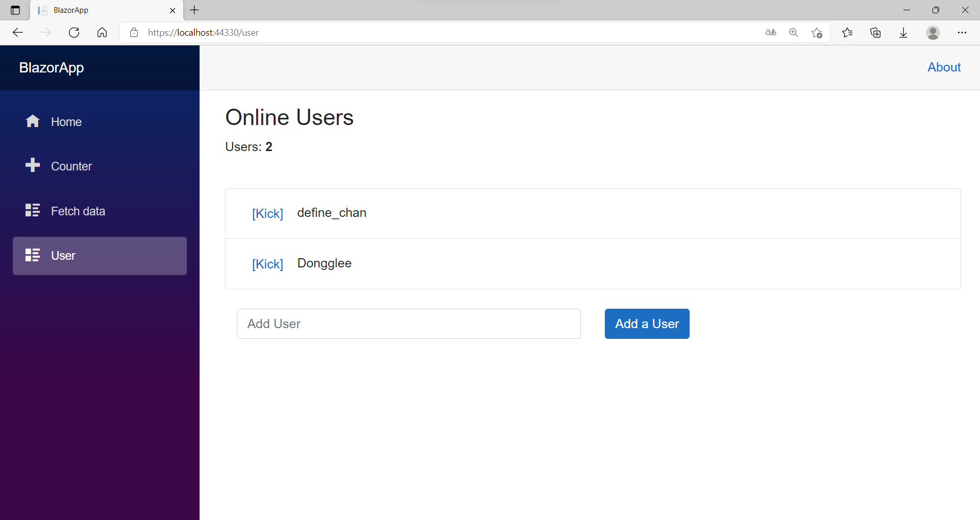Select the Home icon in the sidebar

pyautogui.click(x=33, y=121)
